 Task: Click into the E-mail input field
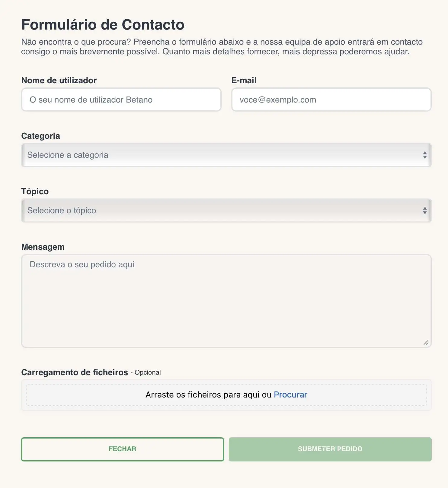[x=331, y=100]
